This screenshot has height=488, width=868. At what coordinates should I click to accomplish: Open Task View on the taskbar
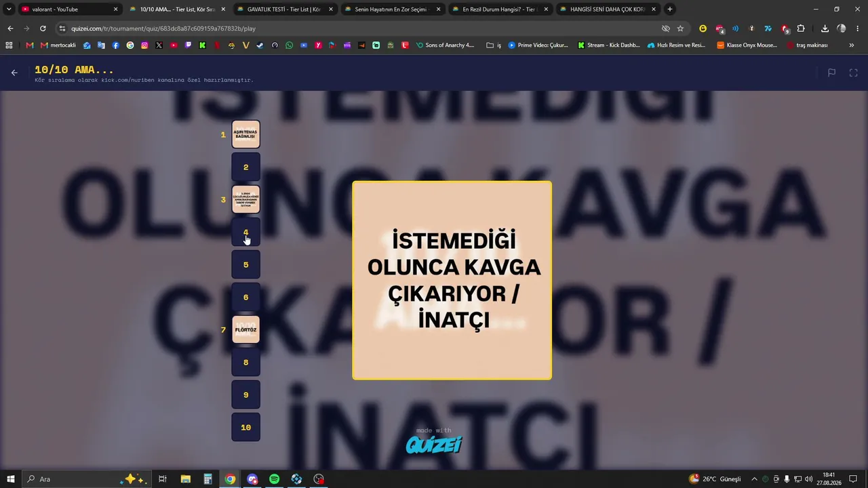pyautogui.click(x=163, y=479)
